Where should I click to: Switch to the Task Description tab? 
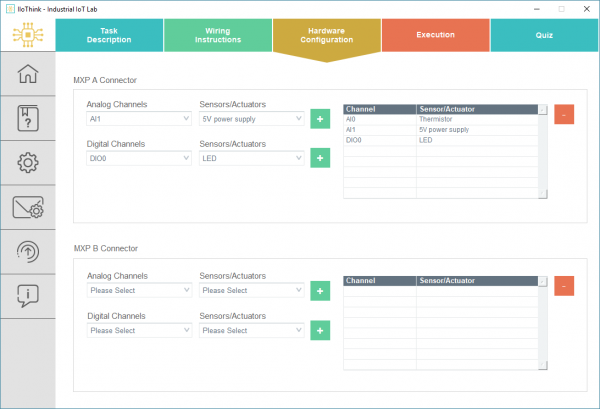[x=109, y=35]
